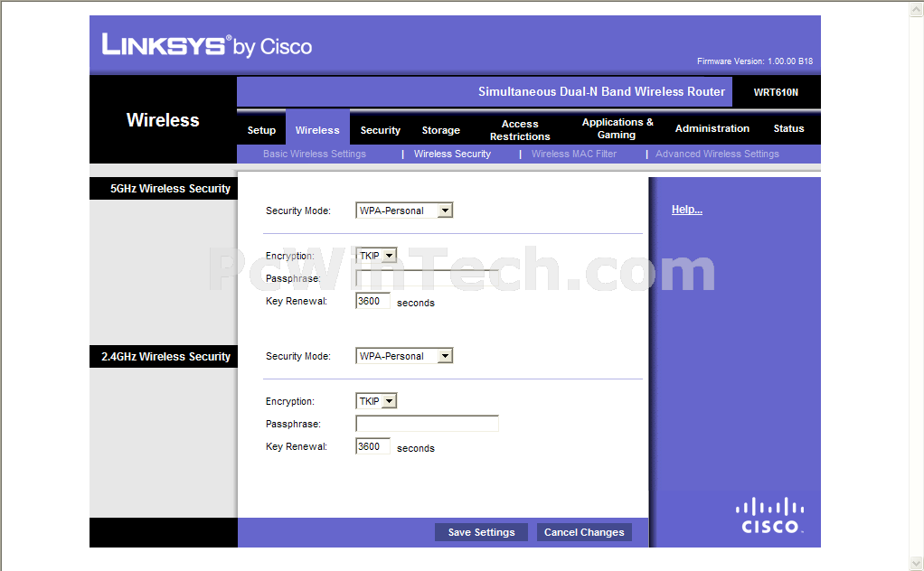Click the Save Settings button
Image resolution: width=924 pixels, height=571 pixels.
tap(481, 532)
